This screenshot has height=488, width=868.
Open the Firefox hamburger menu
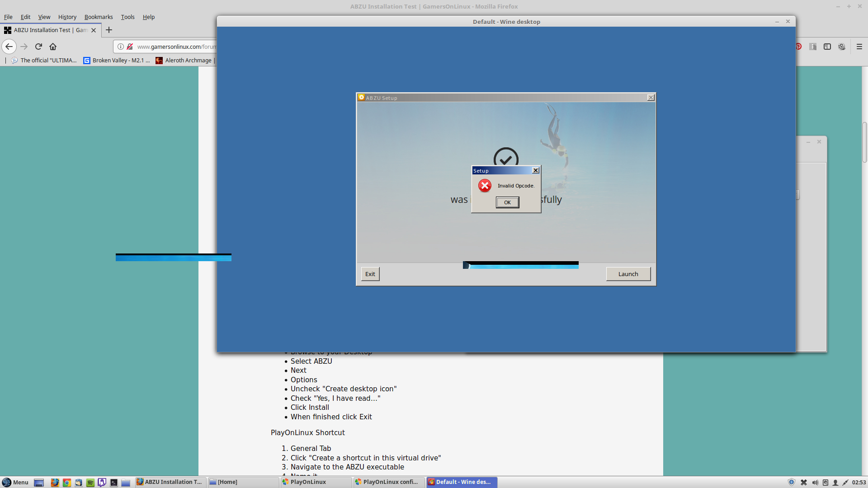point(859,47)
